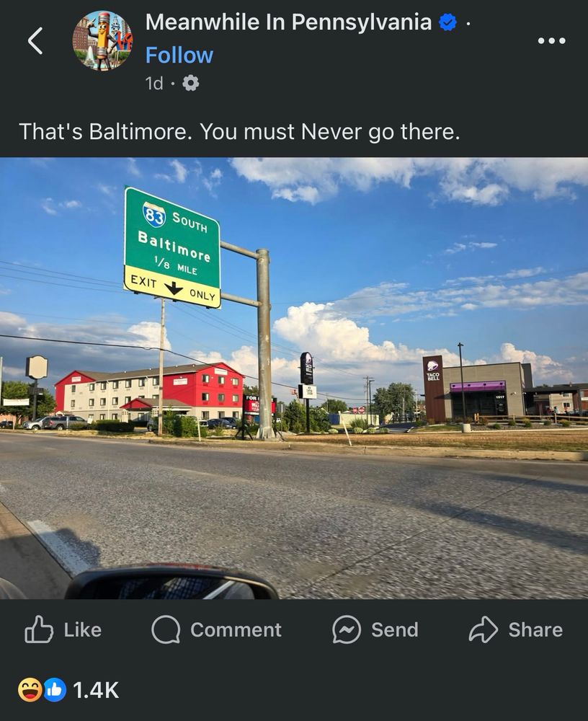Click the Comment speech bubble icon
The height and width of the screenshot is (721, 588).
click(166, 629)
